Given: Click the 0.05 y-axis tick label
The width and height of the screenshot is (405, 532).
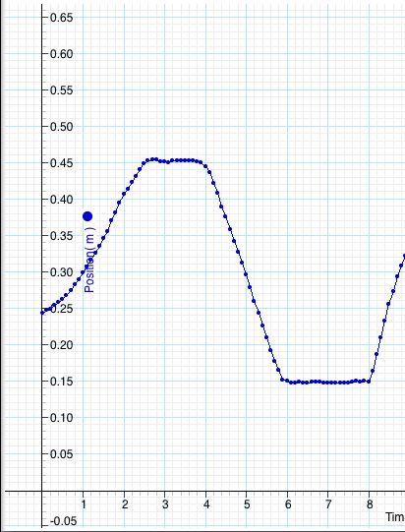Looking at the screenshot, I should pyautogui.click(x=61, y=454).
